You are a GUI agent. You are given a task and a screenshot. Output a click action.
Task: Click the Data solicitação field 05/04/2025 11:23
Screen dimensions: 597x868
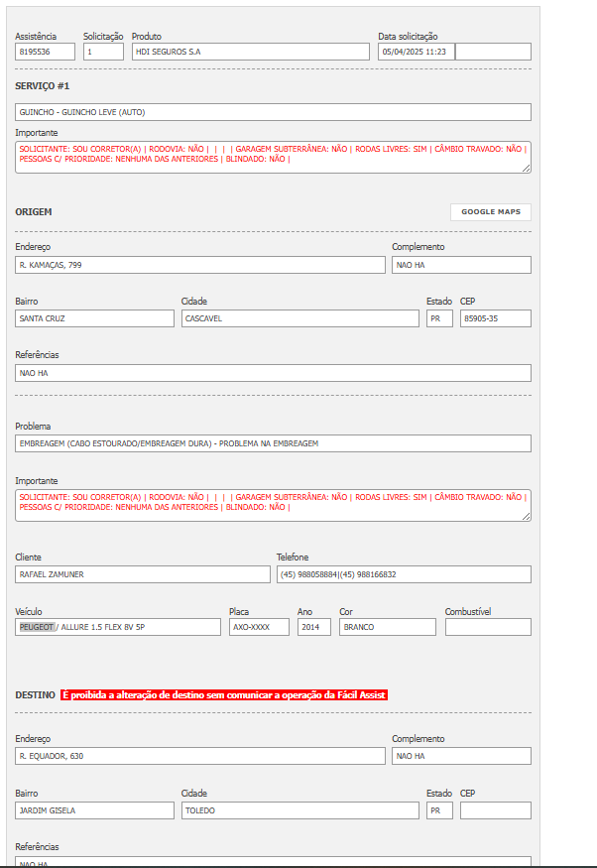click(417, 52)
